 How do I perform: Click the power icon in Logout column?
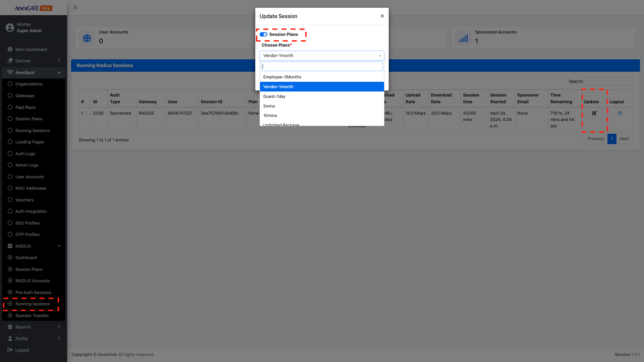(x=620, y=113)
